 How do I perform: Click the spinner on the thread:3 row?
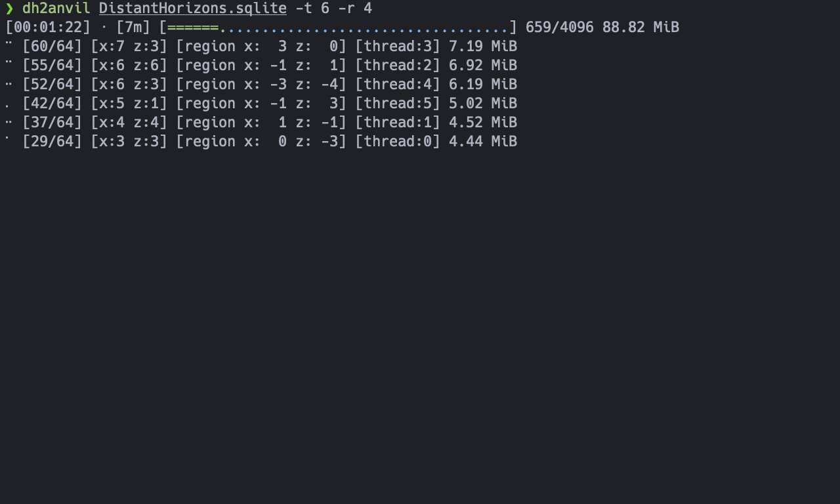click(9, 43)
